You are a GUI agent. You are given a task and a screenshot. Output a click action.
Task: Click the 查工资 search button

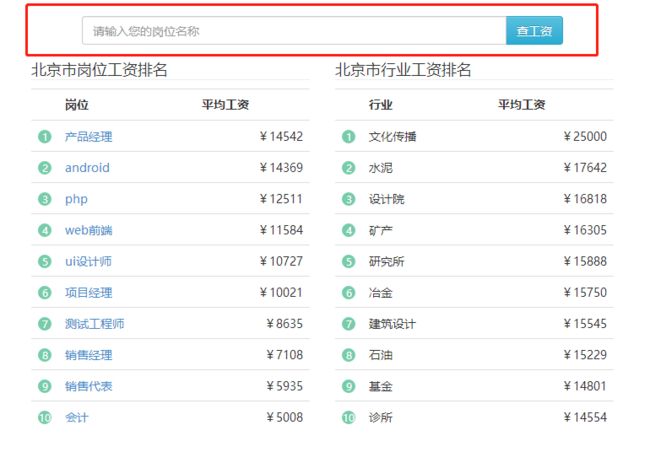(534, 31)
